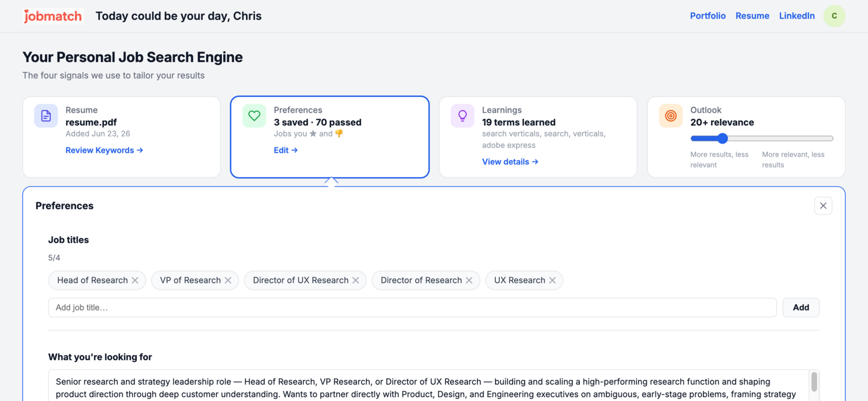Click the Outlook target icon
Image resolution: width=868 pixels, height=401 pixels.
coord(671,116)
